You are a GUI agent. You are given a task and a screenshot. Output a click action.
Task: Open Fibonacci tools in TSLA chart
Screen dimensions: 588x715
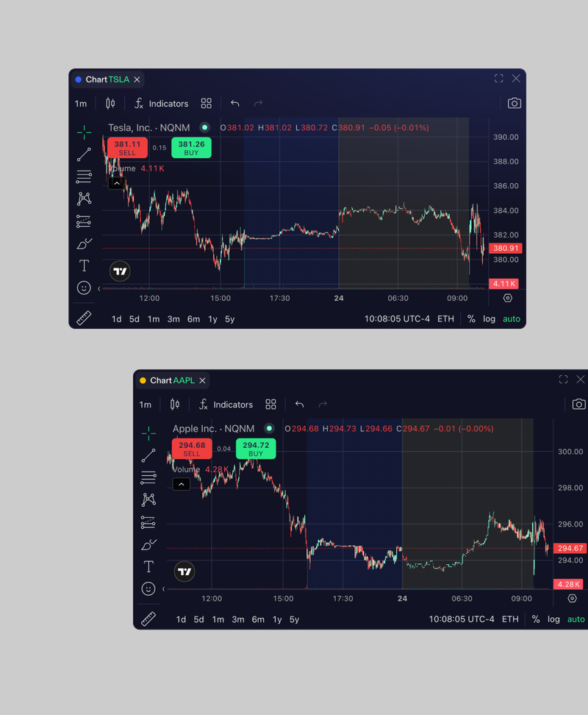tap(84, 177)
